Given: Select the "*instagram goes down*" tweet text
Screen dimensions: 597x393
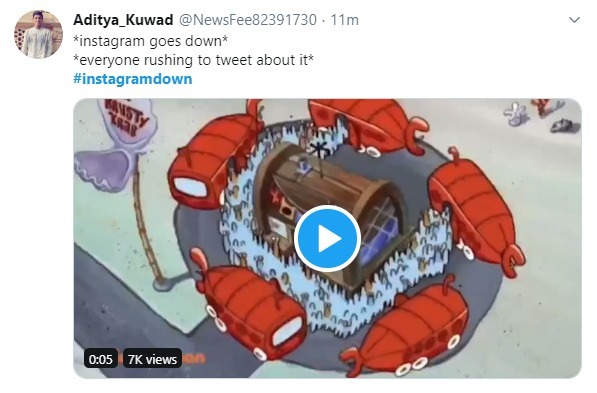Looking at the screenshot, I should click(150, 41).
